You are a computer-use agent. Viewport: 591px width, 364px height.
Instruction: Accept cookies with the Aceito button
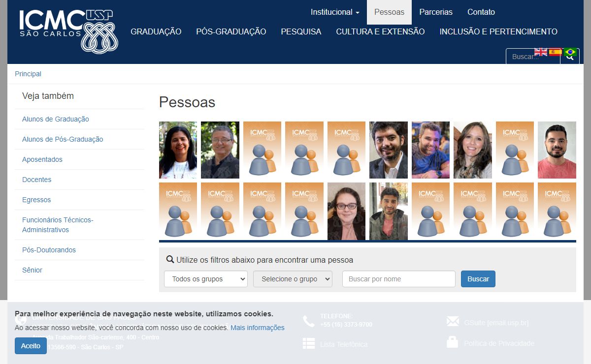[x=31, y=346]
